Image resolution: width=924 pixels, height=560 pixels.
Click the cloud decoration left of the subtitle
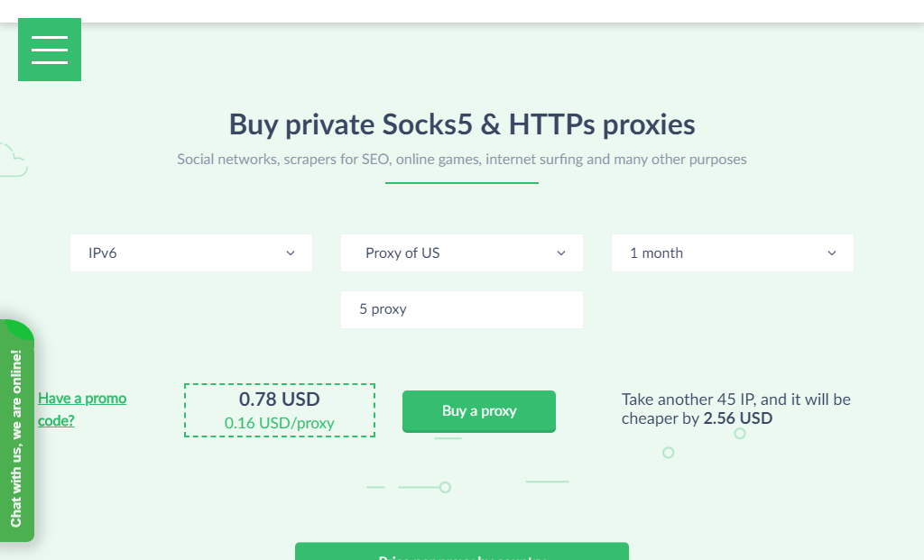tap(13, 161)
